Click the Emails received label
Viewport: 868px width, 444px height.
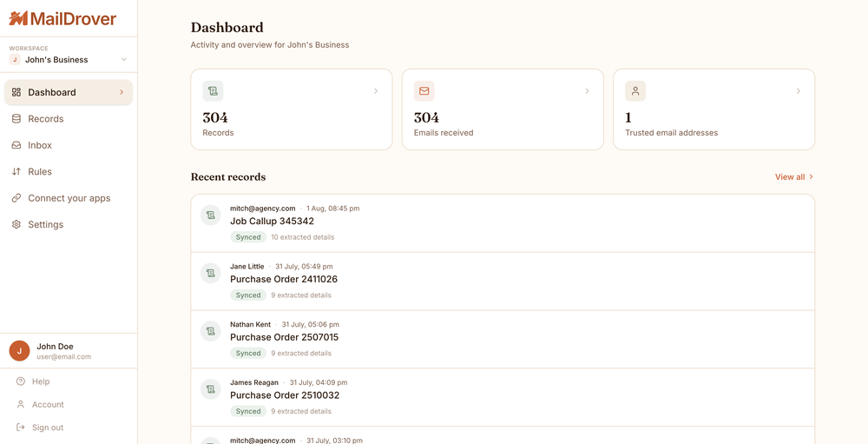point(444,133)
